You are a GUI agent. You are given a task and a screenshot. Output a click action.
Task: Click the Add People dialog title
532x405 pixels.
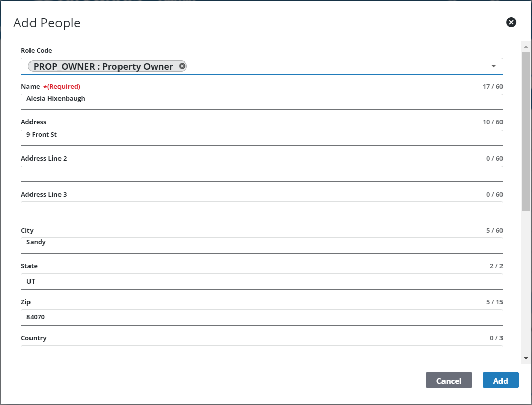pos(47,23)
